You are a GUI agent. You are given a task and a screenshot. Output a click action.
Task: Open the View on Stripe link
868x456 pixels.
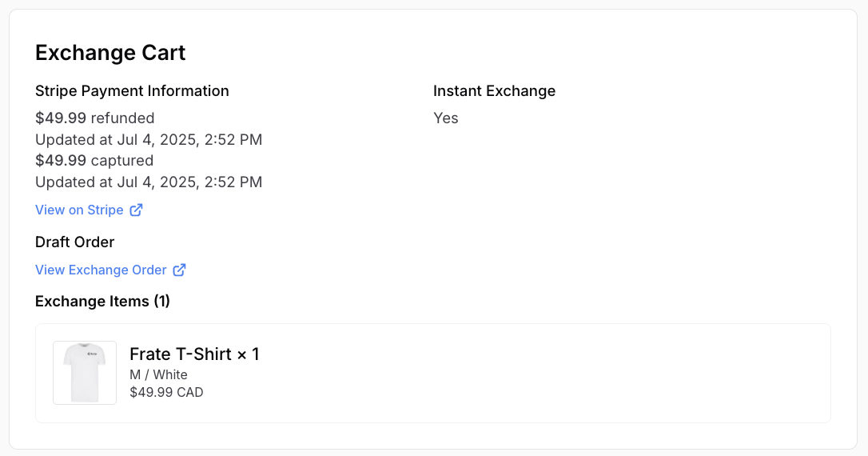coord(79,210)
